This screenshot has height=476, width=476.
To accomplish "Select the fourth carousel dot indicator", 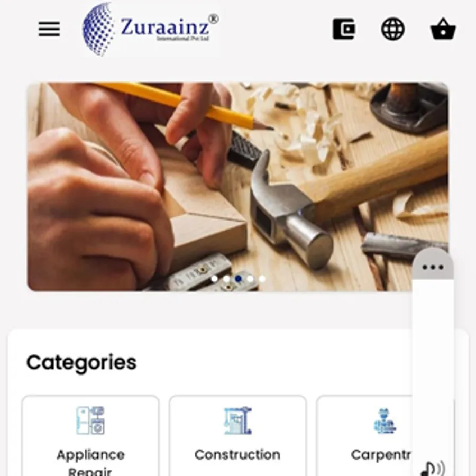I will (250, 279).
